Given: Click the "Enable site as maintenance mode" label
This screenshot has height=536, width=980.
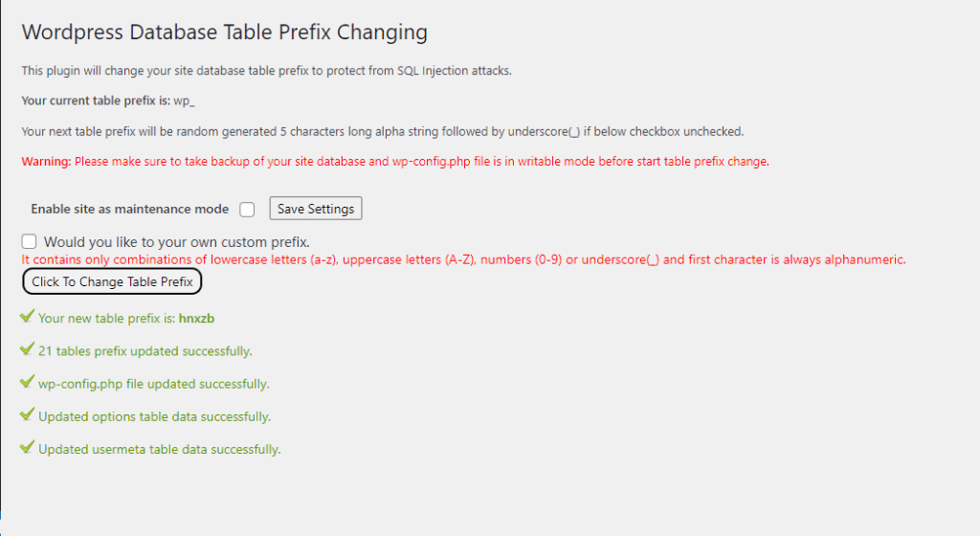Looking at the screenshot, I should click(x=130, y=209).
